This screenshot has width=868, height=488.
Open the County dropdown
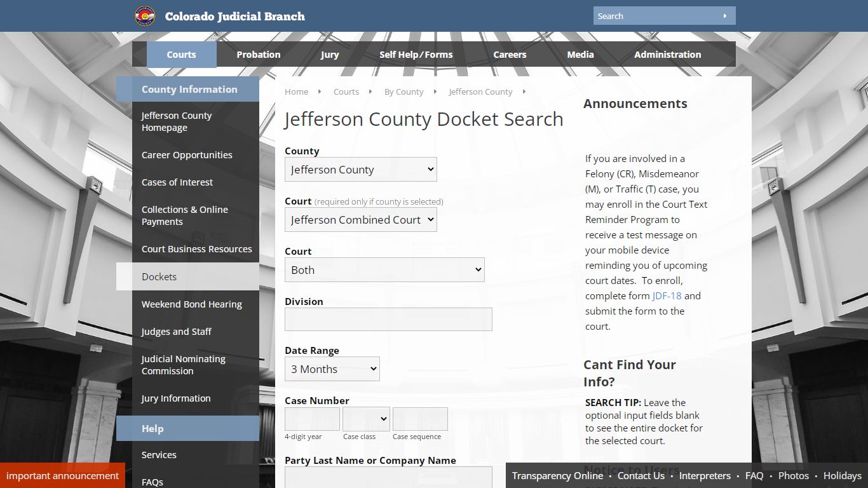click(360, 170)
